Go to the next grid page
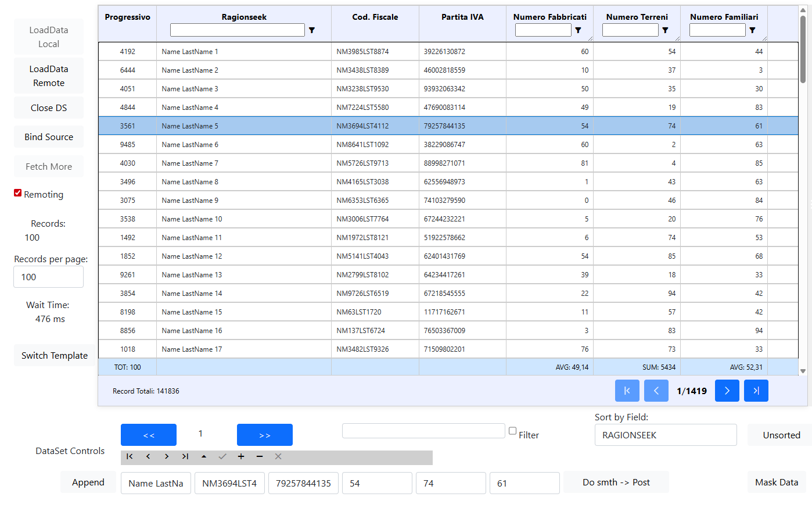Screen dimensions: 812x529 coord(727,391)
